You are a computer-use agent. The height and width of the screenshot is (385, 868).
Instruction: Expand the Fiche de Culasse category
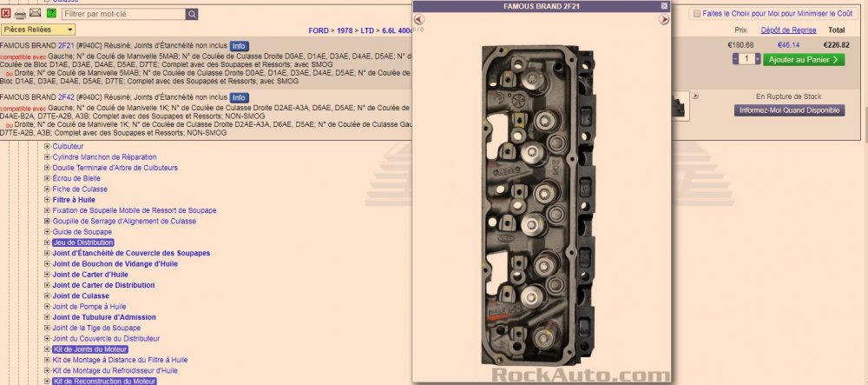pyautogui.click(x=47, y=189)
